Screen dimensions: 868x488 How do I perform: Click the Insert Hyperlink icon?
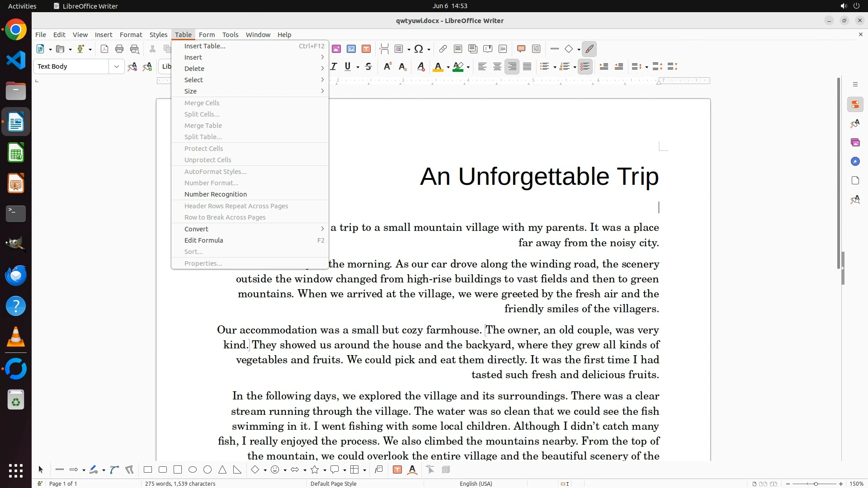coord(443,49)
